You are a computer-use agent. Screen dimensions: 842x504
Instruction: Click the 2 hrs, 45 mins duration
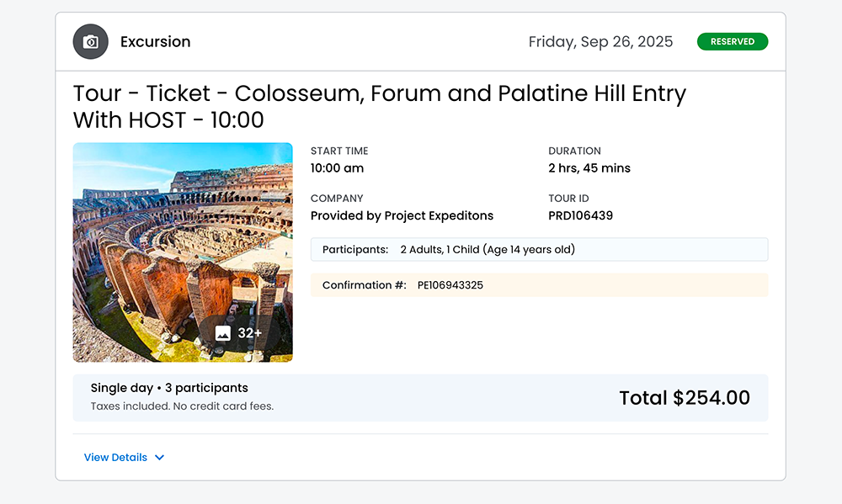pos(589,168)
